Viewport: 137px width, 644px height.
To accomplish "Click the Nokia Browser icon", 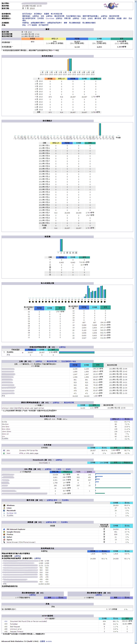I will 4,542.
